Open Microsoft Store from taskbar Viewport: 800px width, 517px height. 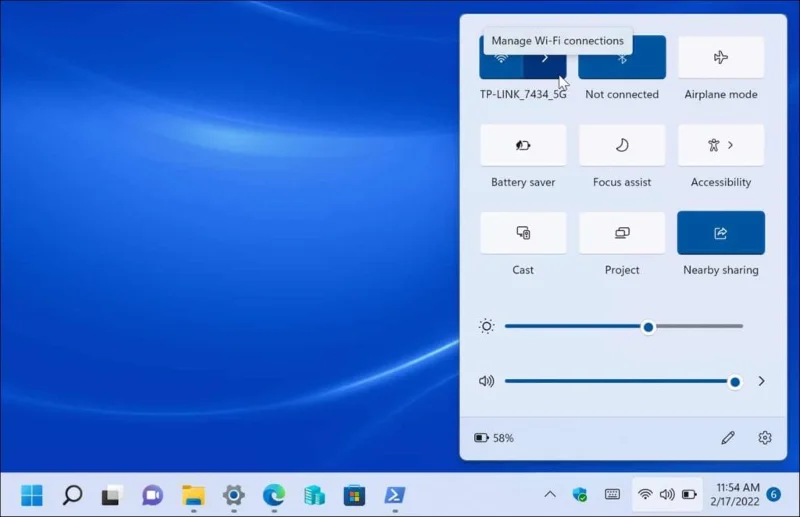(x=354, y=495)
